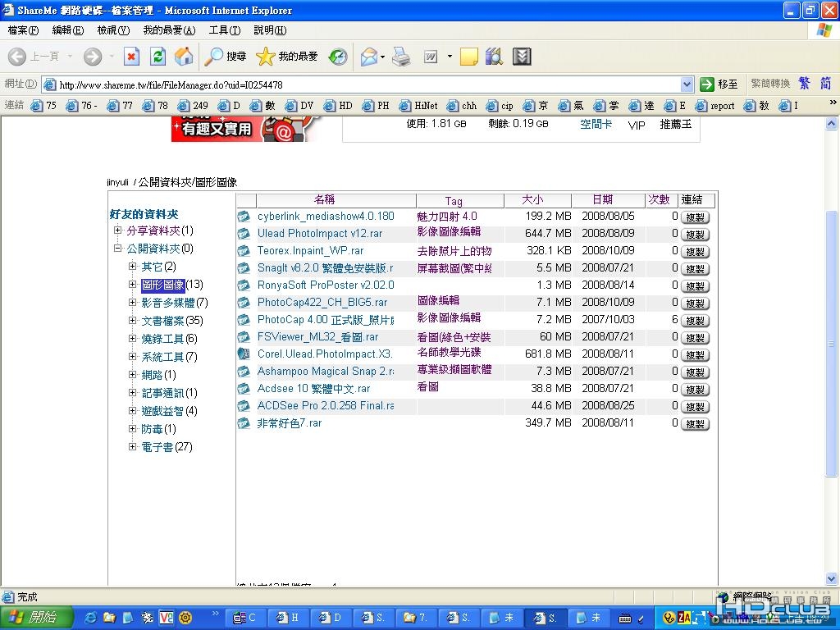Image resolution: width=840 pixels, height=630 pixels.
Task: Click file icon beside Acdsee 10 繁體中文.rar
Action: [244, 389]
